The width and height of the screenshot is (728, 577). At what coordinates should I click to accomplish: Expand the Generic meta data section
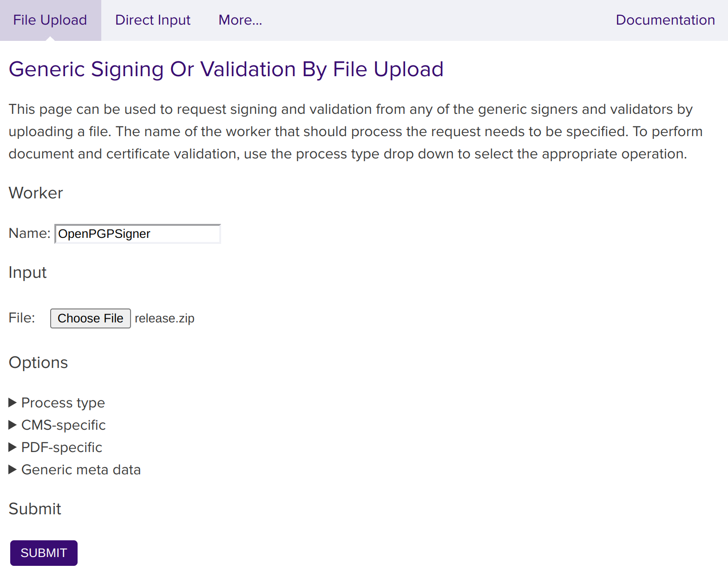(80, 469)
